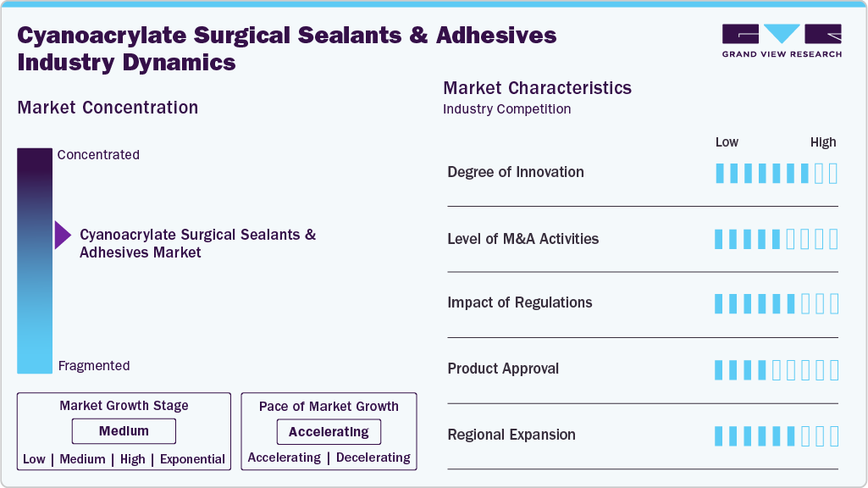Click the Grand View Research logo
The width and height of the screenshot is (868, 488).
click(782, 41)
